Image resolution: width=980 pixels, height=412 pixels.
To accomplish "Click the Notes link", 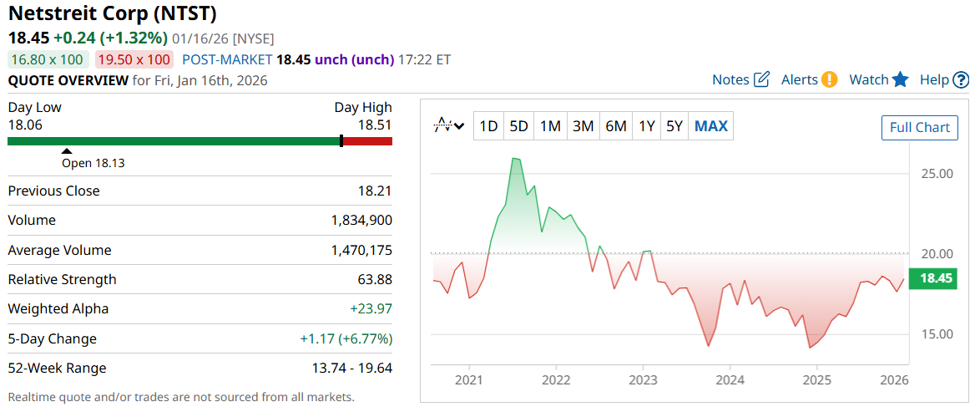I will pyautogui.click(x=730, y=79).
